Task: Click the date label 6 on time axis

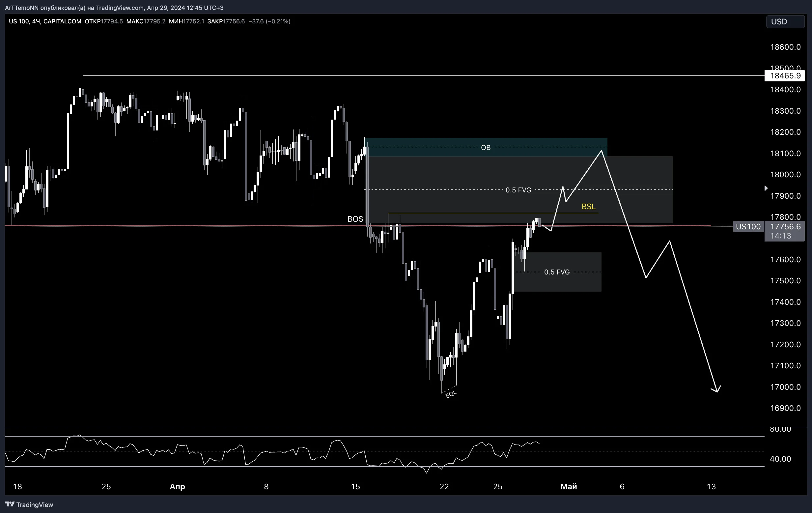Action: click(x=622, y=486)
